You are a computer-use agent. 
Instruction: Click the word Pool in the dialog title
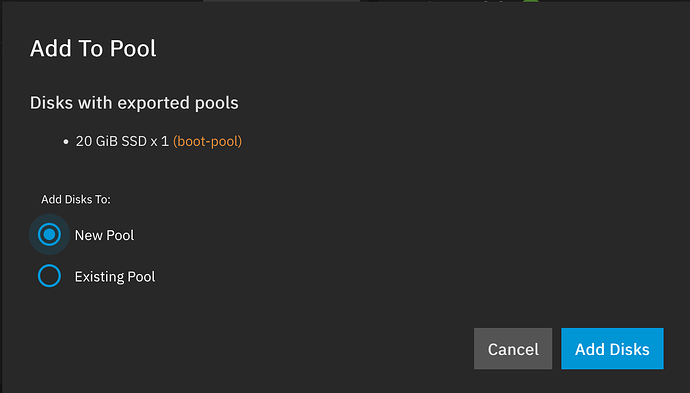click(132, 48)
